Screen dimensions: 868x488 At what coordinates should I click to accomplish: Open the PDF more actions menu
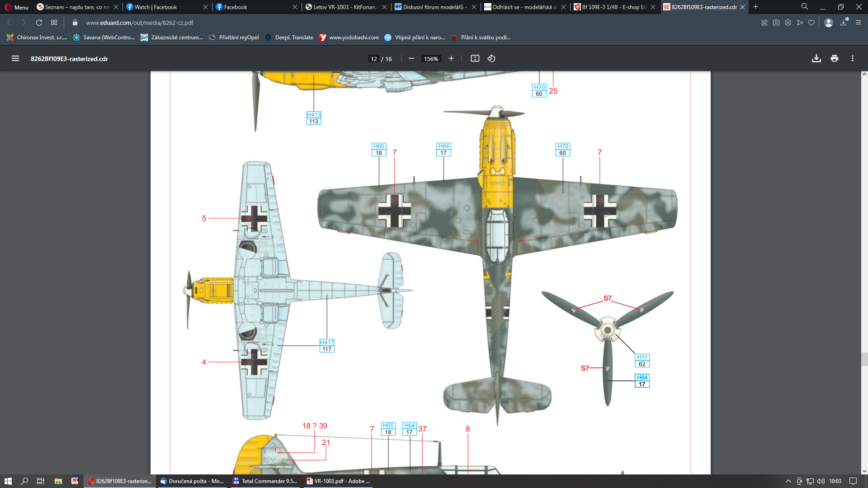(x=853, y=59)
